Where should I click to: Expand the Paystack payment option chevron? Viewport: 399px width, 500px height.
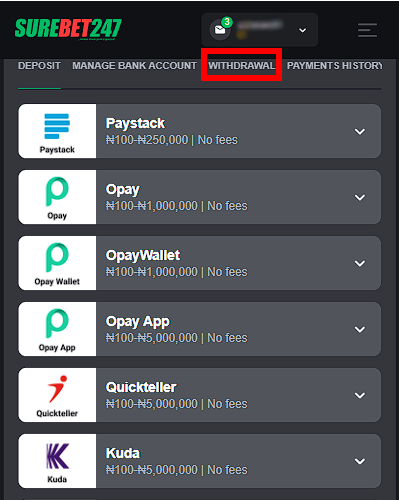point(360,131)
